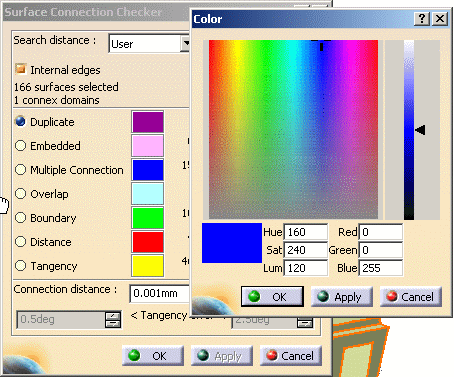Click the purple Duplicate color swatch
454x377 pixels.
(148, 122)
